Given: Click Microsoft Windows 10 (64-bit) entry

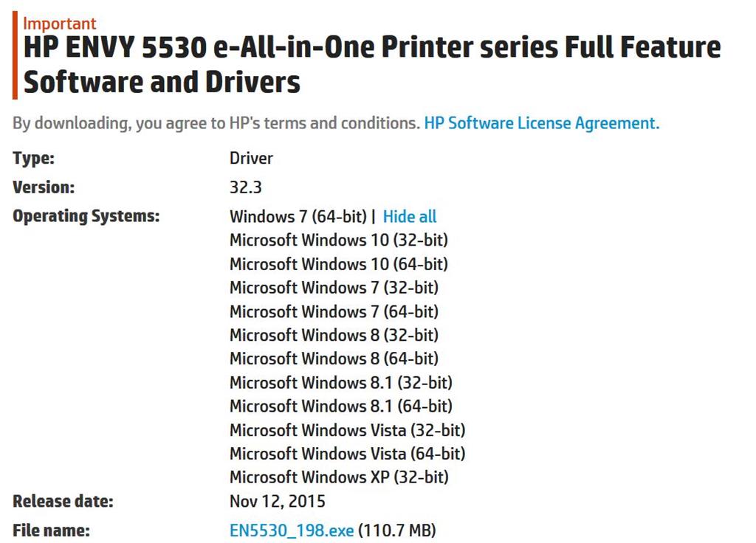Looking at the screenshot, I should point(338,264).
